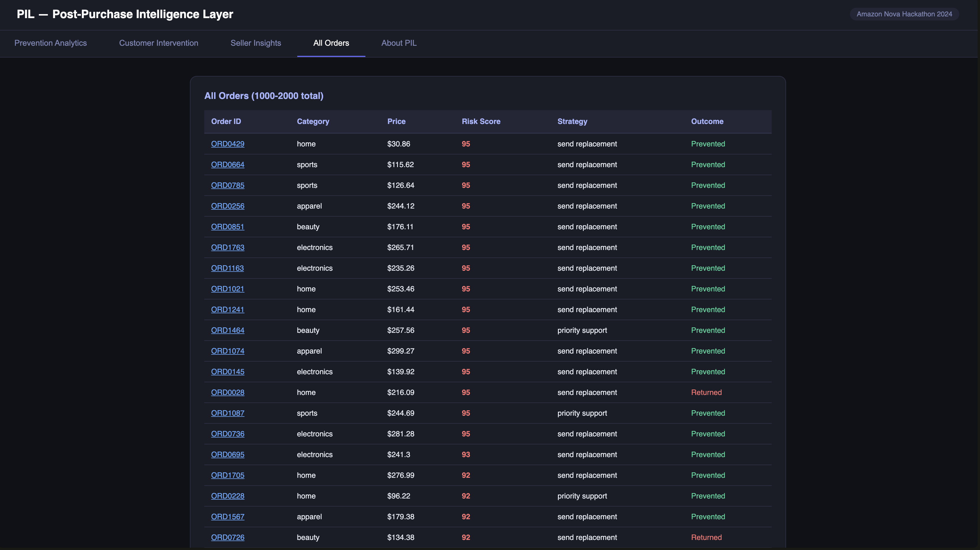Open order ORD0429 link

pyautogui.click(x=228, y=144)
